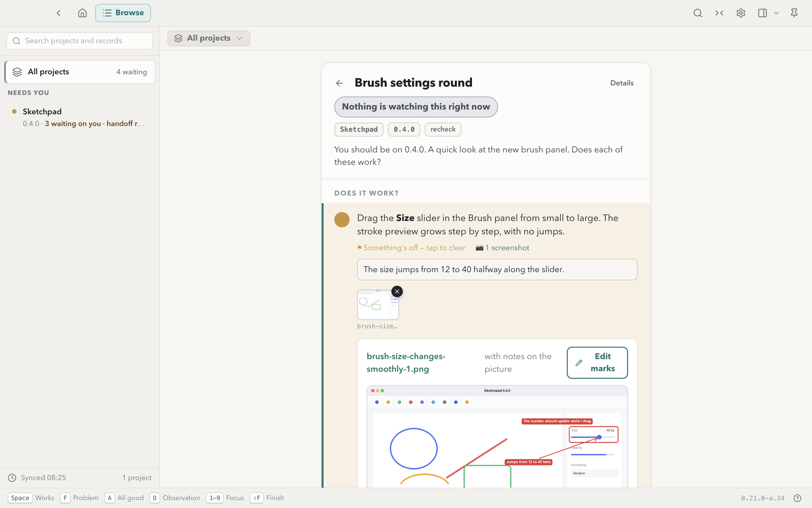The image size is (812, 508).
Task: Open the brush-size screenshot thumbnail
Action: point(378,305)
